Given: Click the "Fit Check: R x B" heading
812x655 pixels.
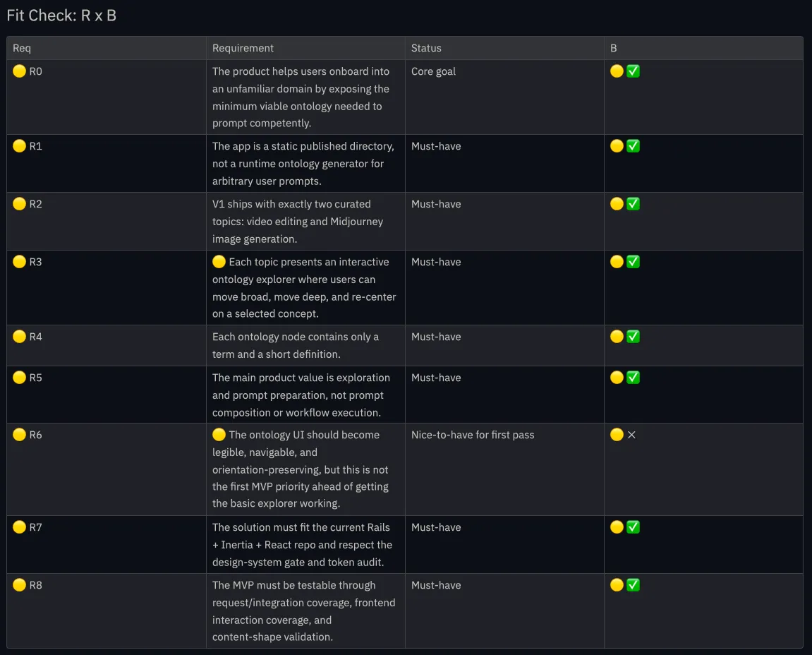Looking at the screenshot, I should pos(61,16).
